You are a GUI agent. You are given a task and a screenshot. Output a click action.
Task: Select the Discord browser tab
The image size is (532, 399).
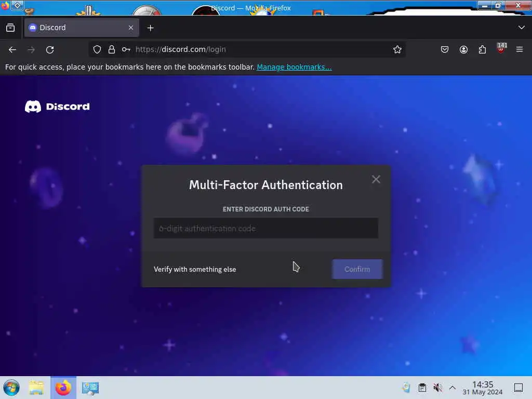pos(82,28)
